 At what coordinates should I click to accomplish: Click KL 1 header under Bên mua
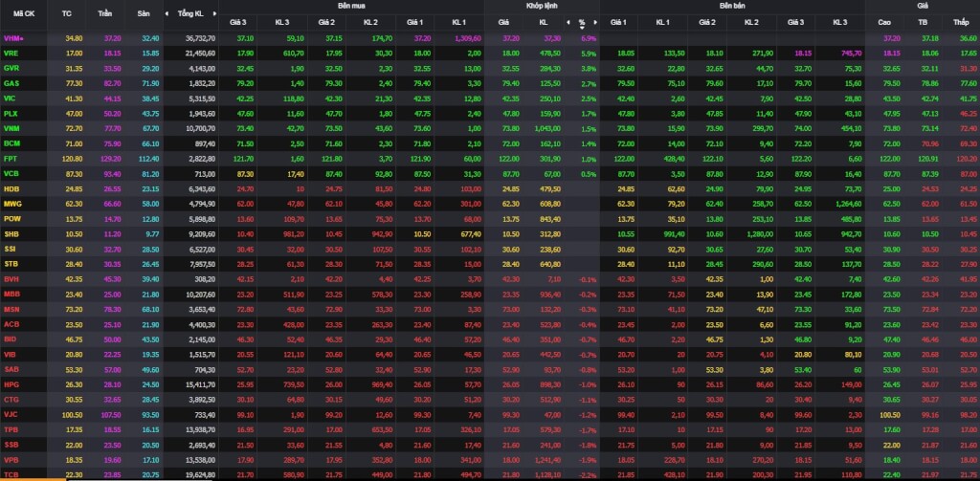(x=459, y=22)
